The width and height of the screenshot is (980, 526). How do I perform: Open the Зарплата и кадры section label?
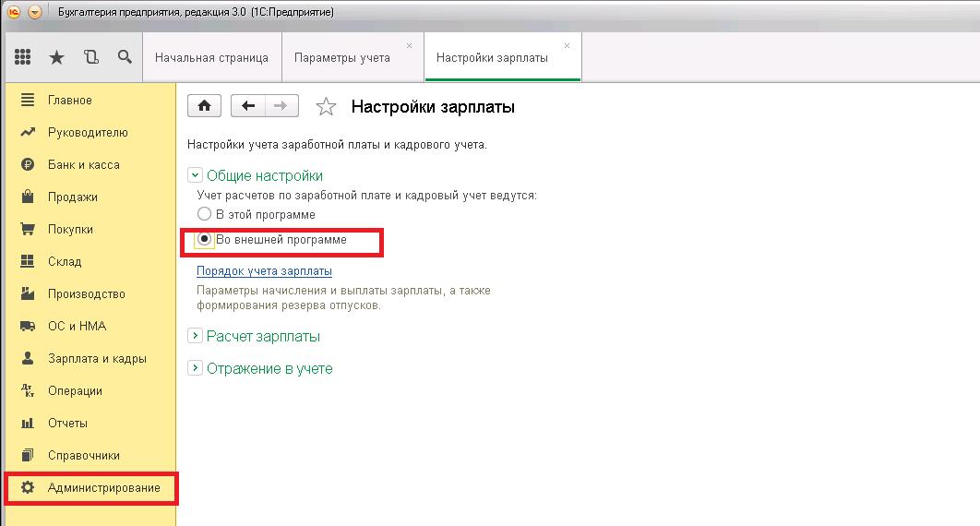coord(98,359)
